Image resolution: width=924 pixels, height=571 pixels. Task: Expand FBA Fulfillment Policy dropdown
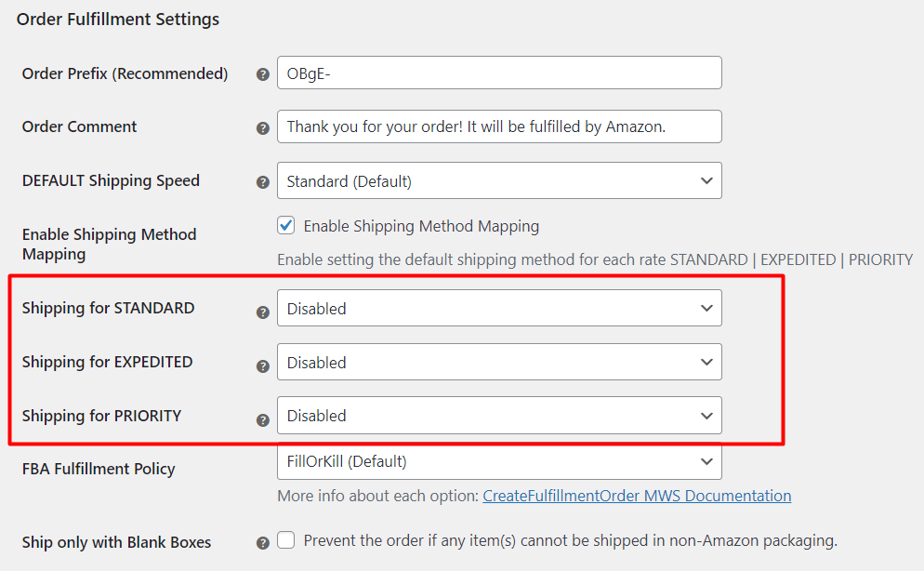coord(499,461)
